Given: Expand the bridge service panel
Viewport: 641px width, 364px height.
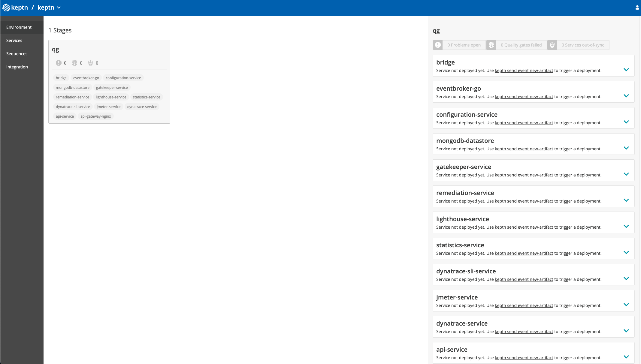Looking at the screenshot, I should (x=626, y=70).
